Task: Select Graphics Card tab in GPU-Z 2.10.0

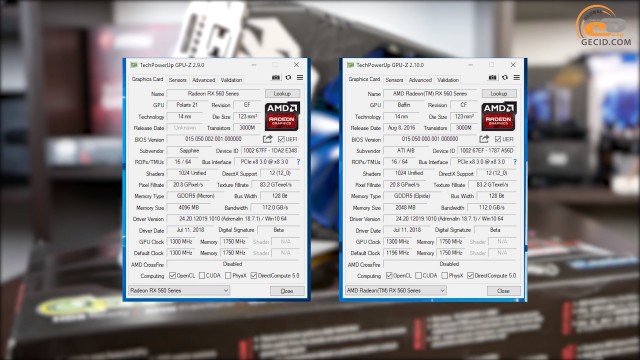Action: click(x=364, y=79)
